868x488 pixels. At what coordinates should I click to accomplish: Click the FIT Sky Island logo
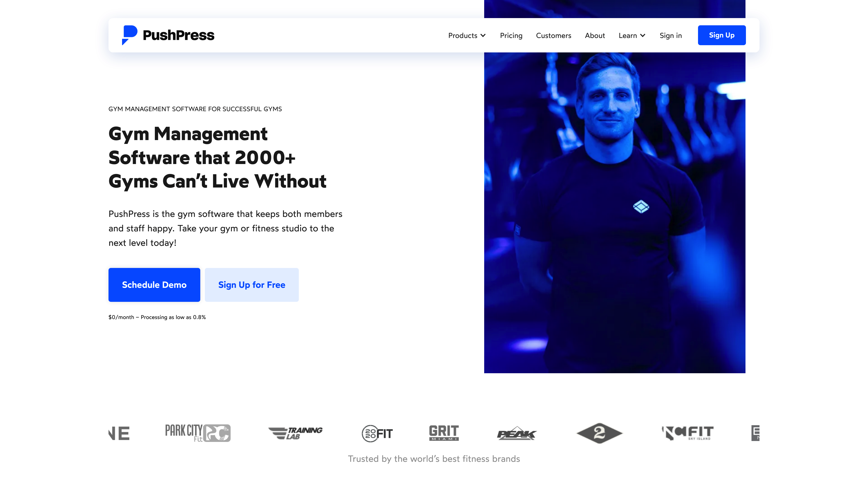(687, 433)
